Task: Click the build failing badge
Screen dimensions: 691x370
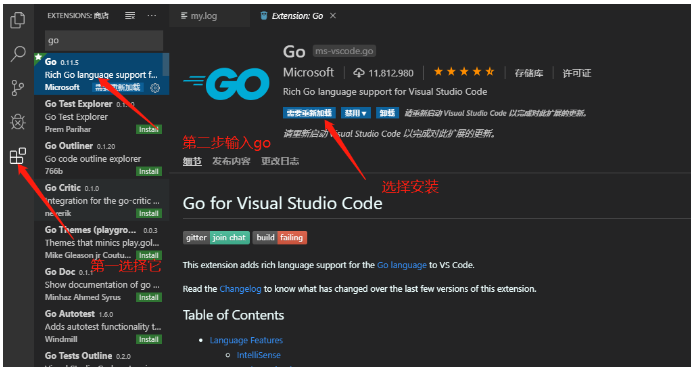Action: click(280, 237)
